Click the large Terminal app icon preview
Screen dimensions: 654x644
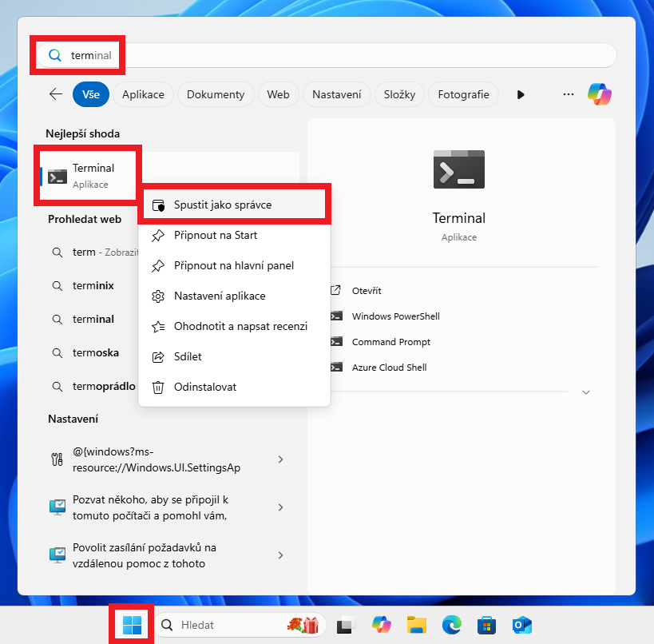point(458,169)
